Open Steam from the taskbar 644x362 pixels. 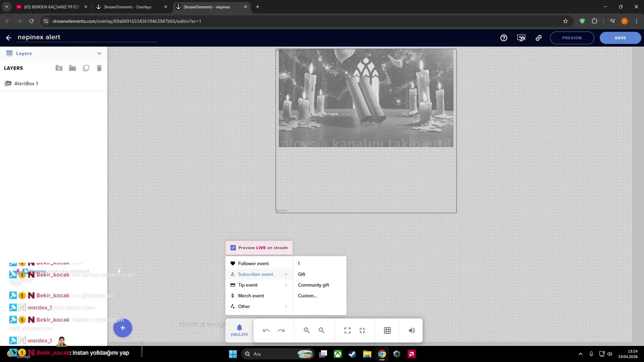coord(352,354)
